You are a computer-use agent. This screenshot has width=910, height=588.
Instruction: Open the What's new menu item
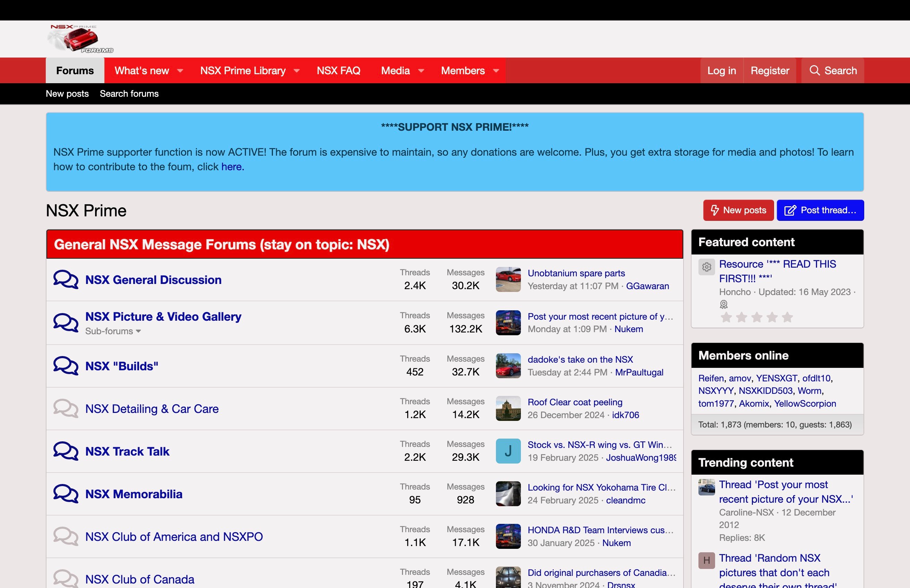(142, 71)
